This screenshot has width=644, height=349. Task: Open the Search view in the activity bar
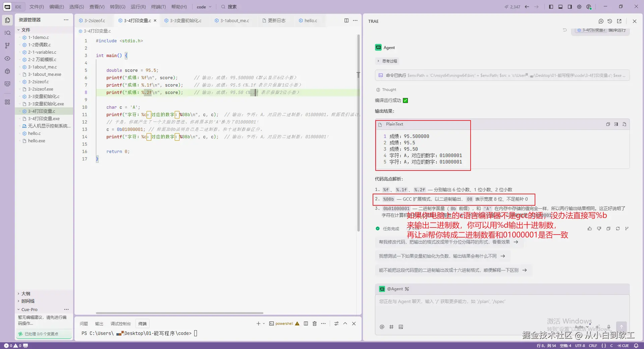[7, 33]
